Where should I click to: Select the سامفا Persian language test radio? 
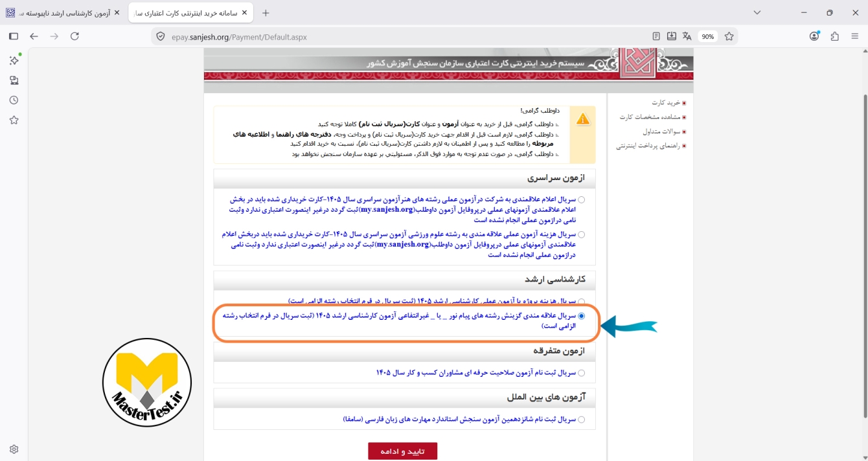click(x=581, y=420)
